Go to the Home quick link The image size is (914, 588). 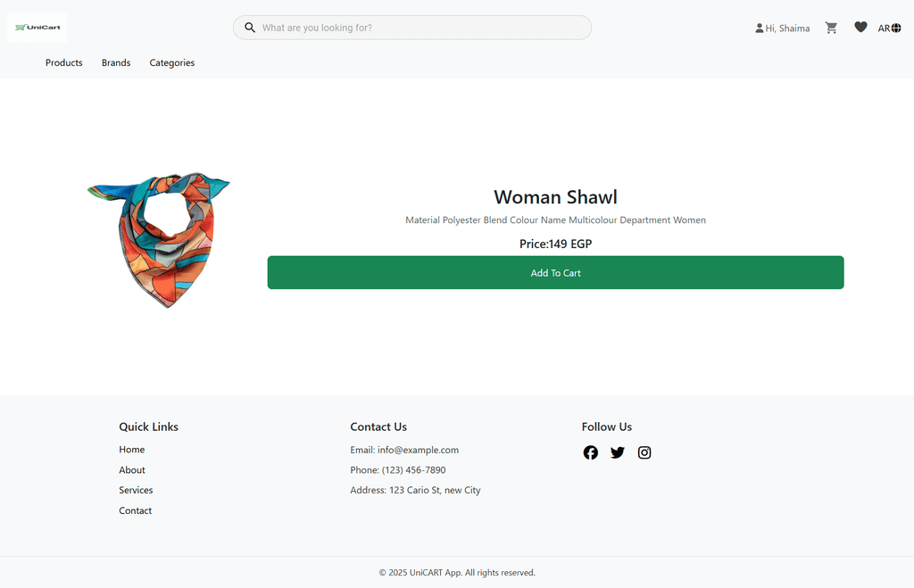click(x=132, y=450)
